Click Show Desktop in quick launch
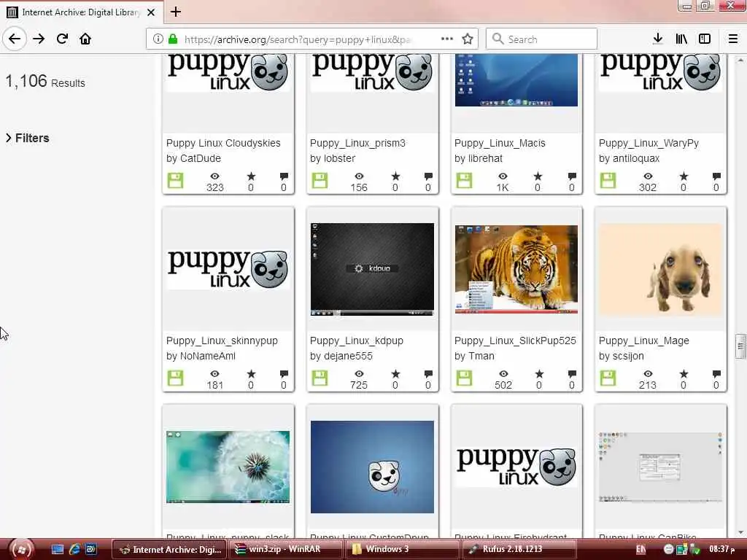 click(58, 550)
